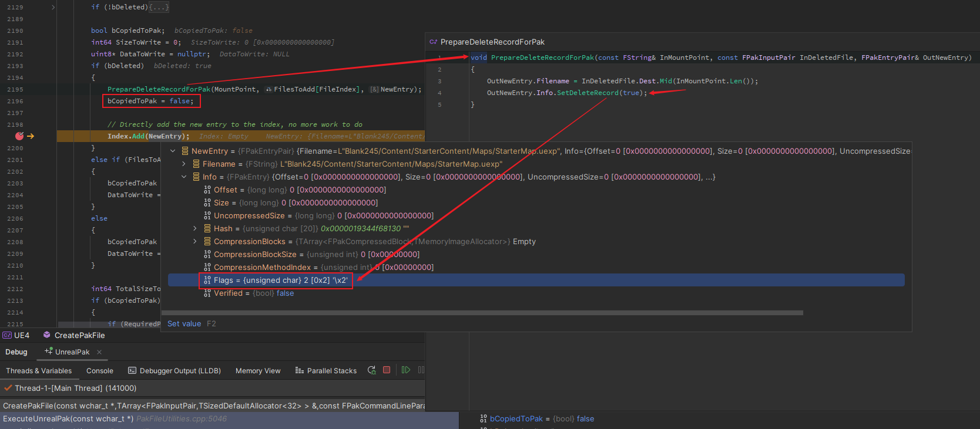The image size is (980, 429).
Task: Click the green Resume Program icon
Action: point(405,370)
